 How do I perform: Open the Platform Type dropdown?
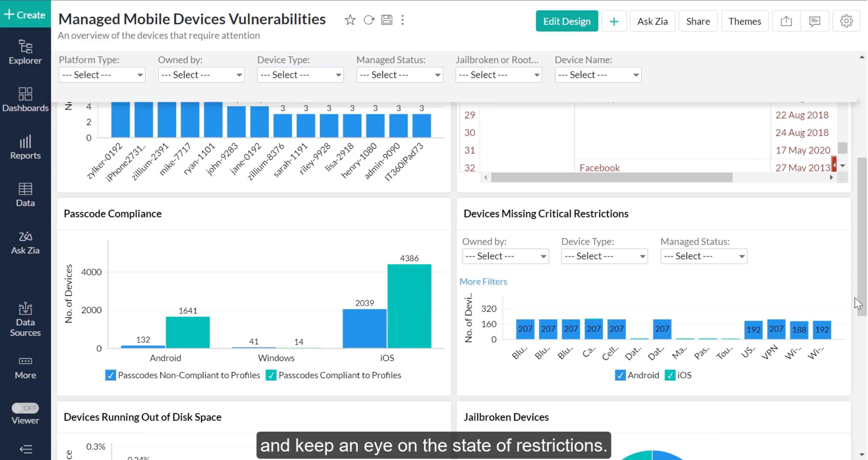(102, 75)
